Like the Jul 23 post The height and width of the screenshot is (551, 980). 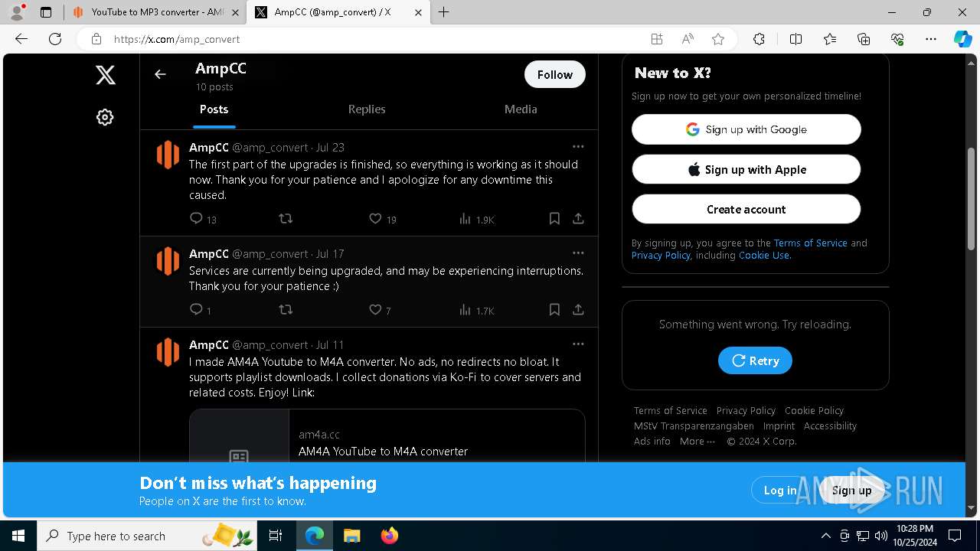click(382, 219)
